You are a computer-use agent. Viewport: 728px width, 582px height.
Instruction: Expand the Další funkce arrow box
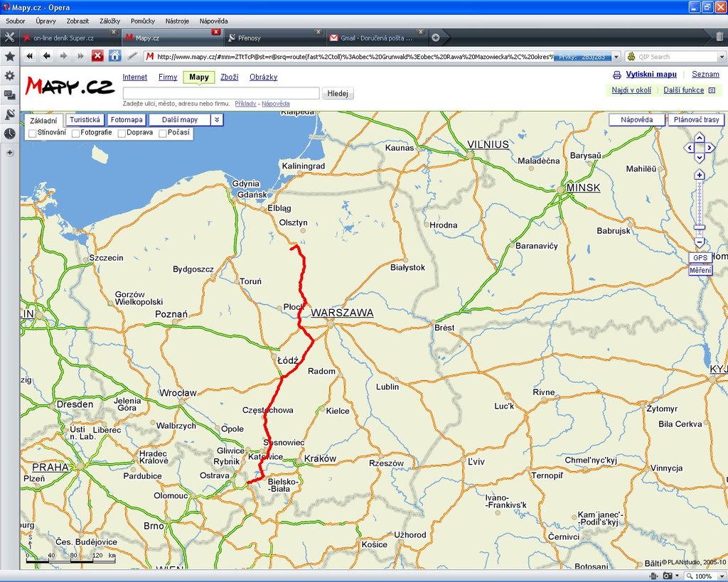tap(712, 90)
